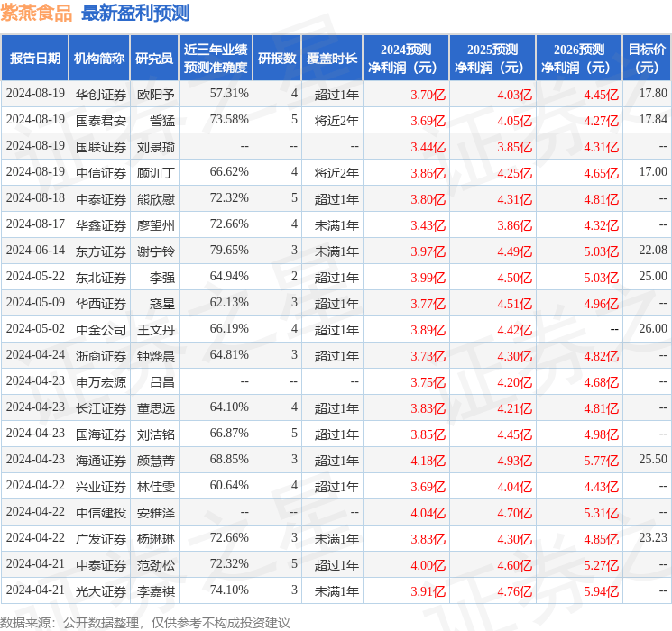This screenshot has height=631, width=672.
Task: Select the 国联证券 institution cell
Action: pos(101,147)
